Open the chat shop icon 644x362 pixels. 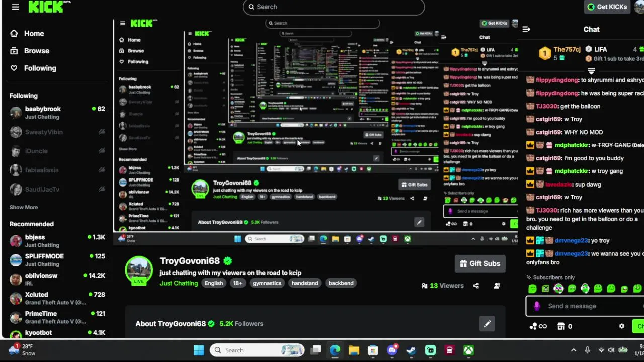561,326
